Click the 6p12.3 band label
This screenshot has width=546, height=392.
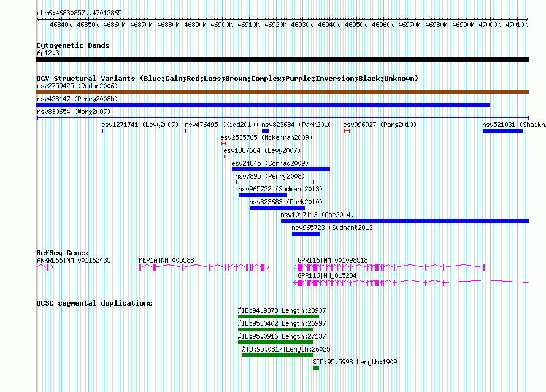48,53
